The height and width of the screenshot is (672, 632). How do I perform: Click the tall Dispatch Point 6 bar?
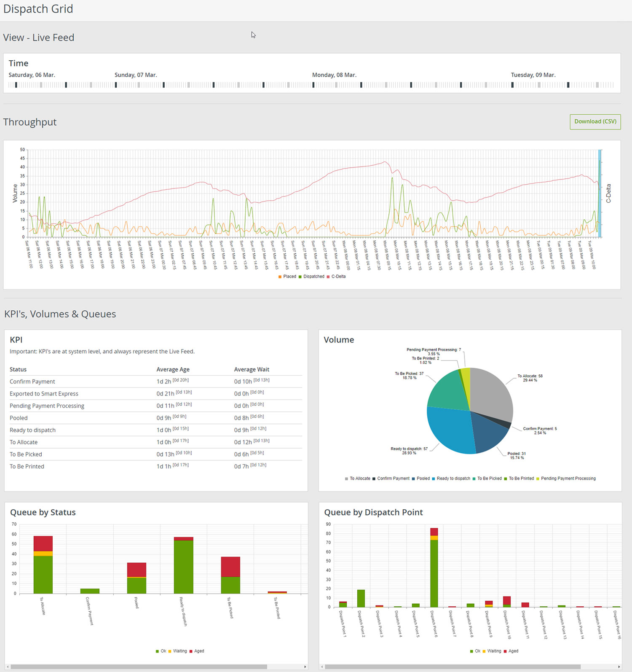point(434,567)
